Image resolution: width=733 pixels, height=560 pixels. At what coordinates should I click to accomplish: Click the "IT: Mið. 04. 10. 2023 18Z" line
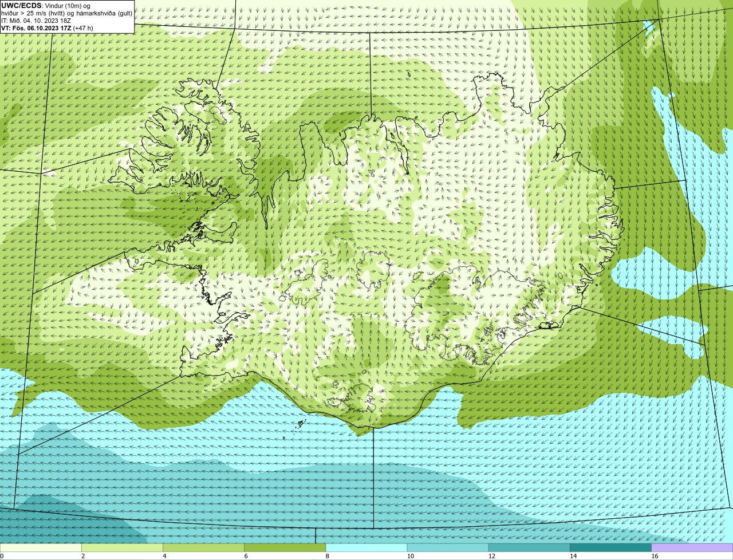pos(36,21)
